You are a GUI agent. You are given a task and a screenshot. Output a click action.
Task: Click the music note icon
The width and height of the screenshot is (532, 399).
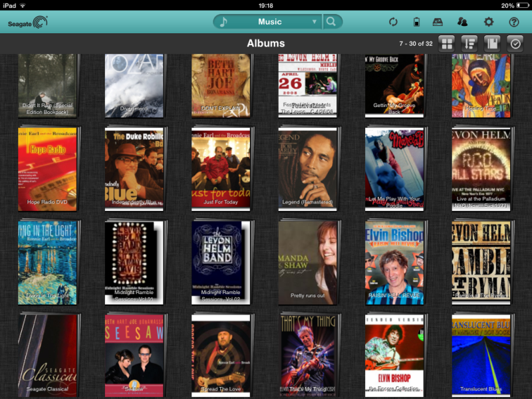tap(223, 22)
